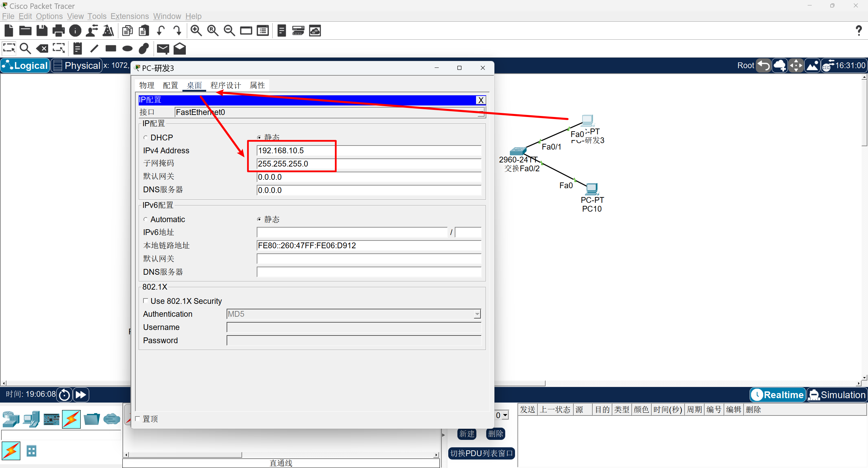Zoom in with the plus magnifier

(196, 31)
